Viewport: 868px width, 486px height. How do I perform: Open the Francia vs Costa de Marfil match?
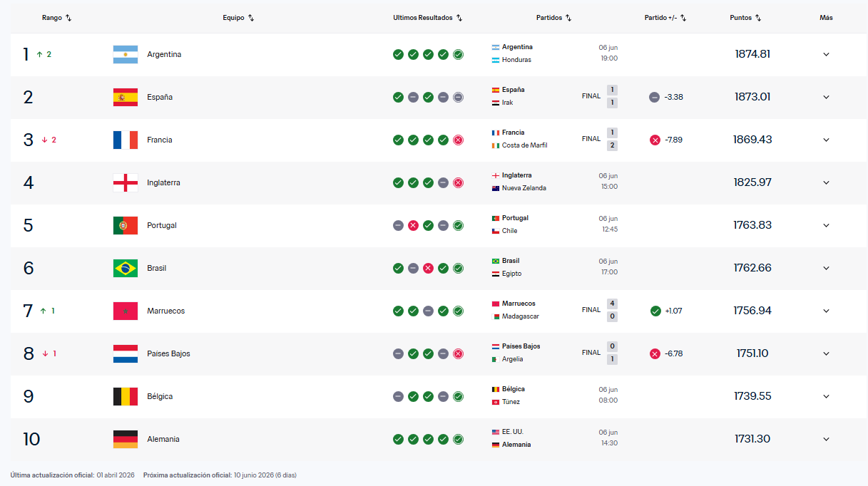(x=554, y=139)
